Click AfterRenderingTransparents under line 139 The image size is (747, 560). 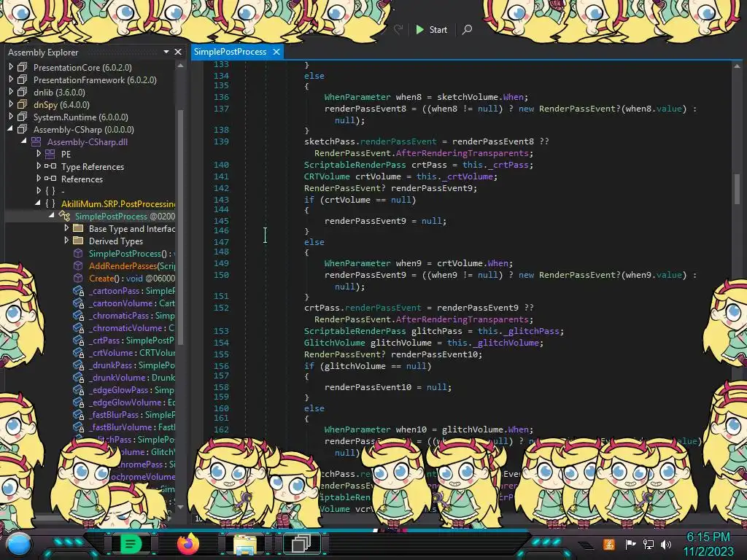tap(462, 153)
